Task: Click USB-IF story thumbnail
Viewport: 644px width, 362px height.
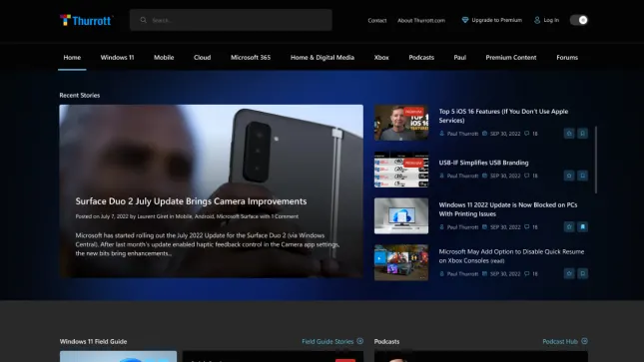Action: (x=401, y=170)
